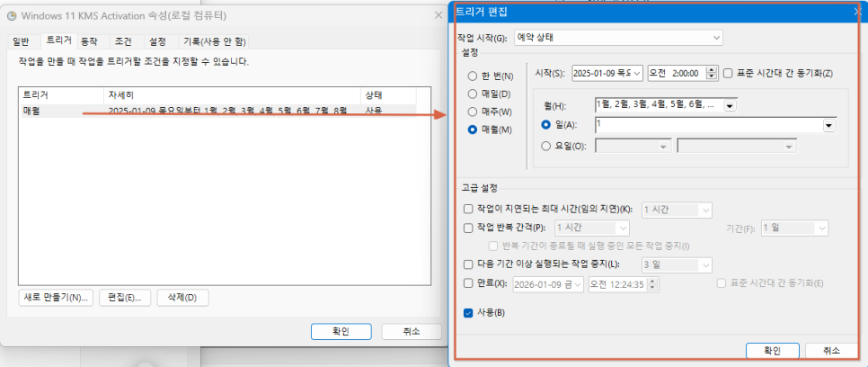Open the first 요일(O) week-order dropdown

(x=633, y=146)
